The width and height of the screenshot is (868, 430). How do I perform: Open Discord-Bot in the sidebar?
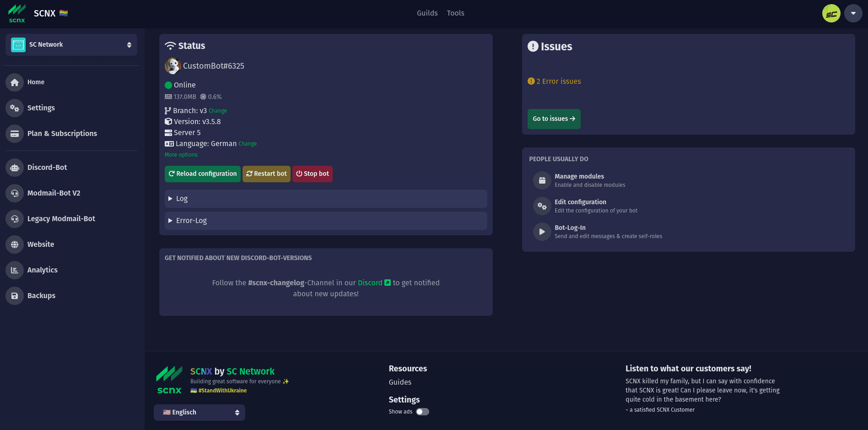[x=47, y=167]
